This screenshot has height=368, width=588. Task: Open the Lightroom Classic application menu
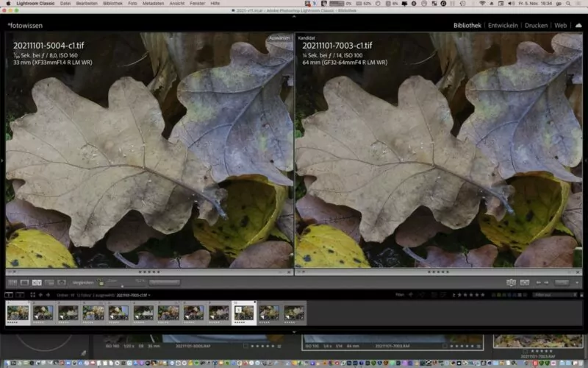pos(35,4)
